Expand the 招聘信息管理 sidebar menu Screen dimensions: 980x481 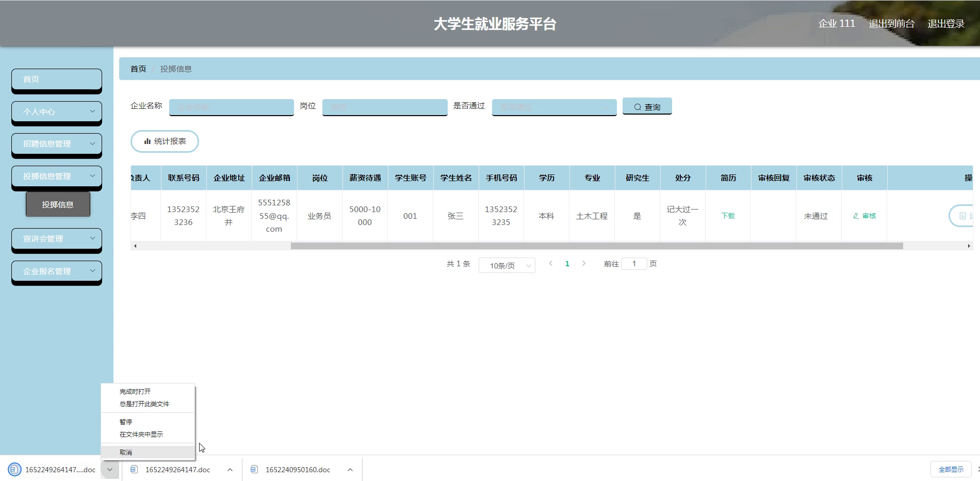coord(57,144)
